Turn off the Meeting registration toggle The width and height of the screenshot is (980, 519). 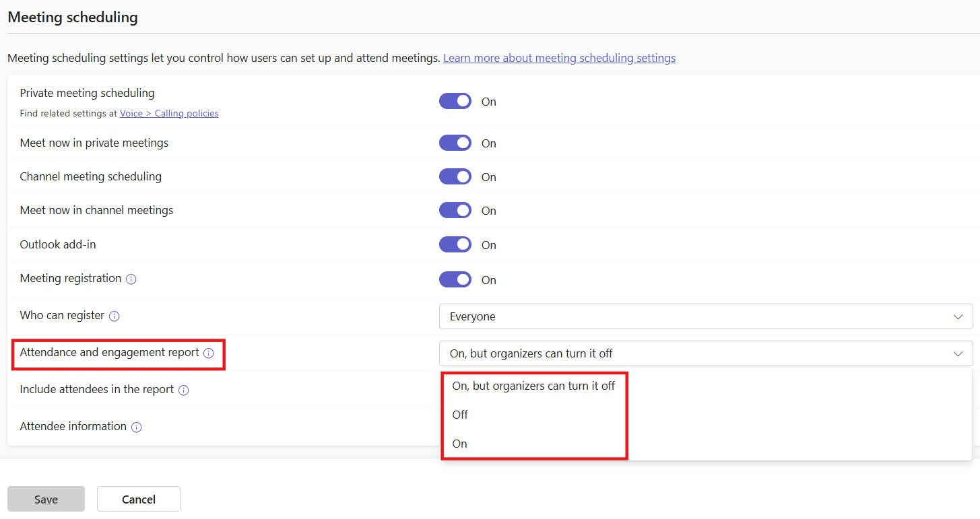pos(455,279)
